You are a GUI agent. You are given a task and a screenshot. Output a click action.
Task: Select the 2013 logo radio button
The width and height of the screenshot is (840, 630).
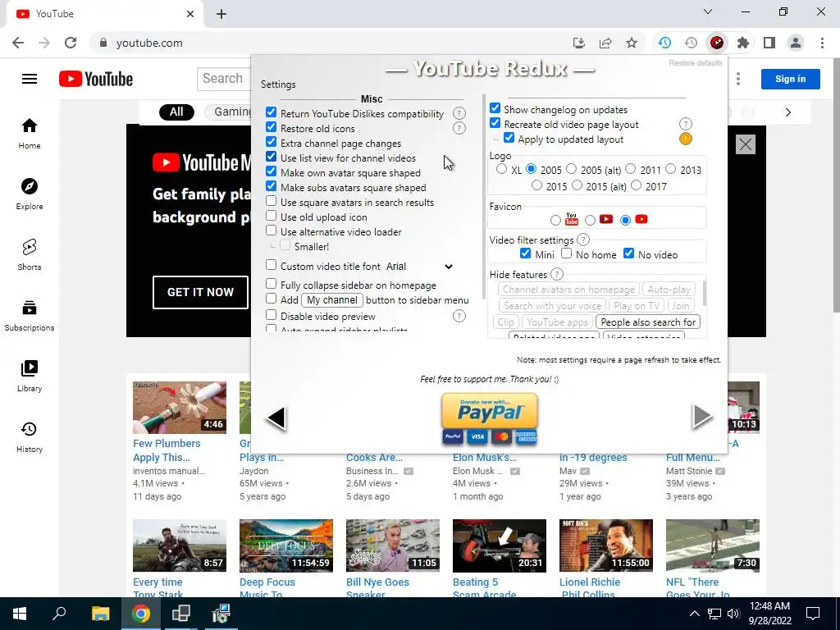[x=671, y=169]
